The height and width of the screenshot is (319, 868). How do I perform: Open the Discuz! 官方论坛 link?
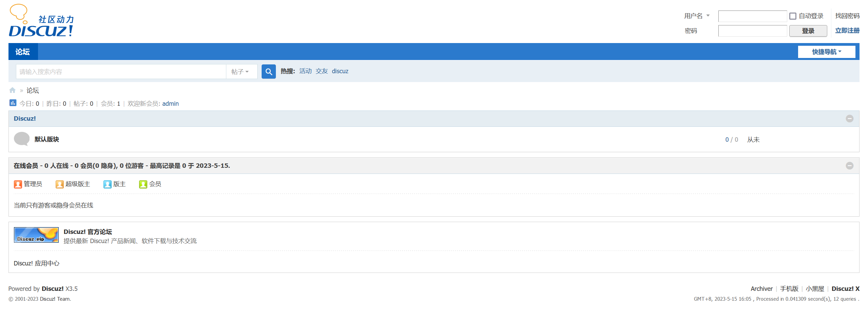click(x=88, y=232)
